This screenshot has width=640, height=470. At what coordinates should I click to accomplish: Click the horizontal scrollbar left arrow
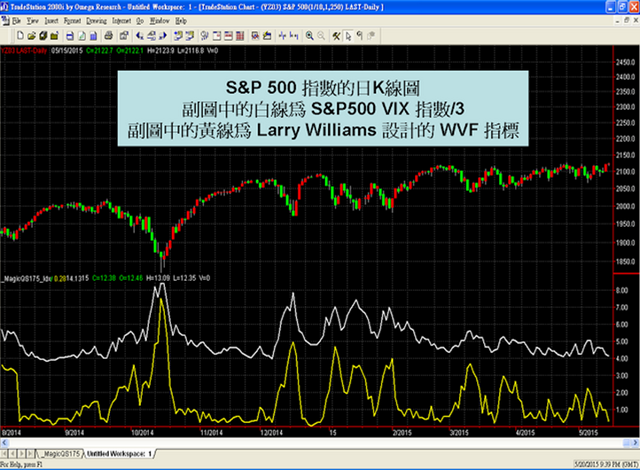coord(4,443)
